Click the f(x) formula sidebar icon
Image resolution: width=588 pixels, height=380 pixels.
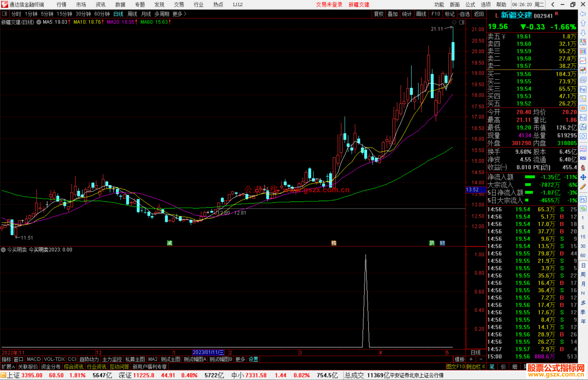pos(583,127)
